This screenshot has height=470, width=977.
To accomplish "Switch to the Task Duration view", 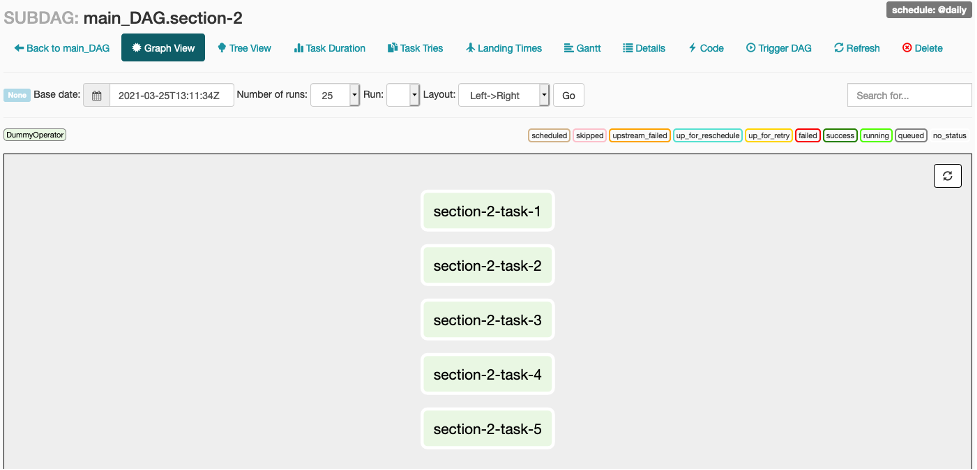I will [329, 48].
